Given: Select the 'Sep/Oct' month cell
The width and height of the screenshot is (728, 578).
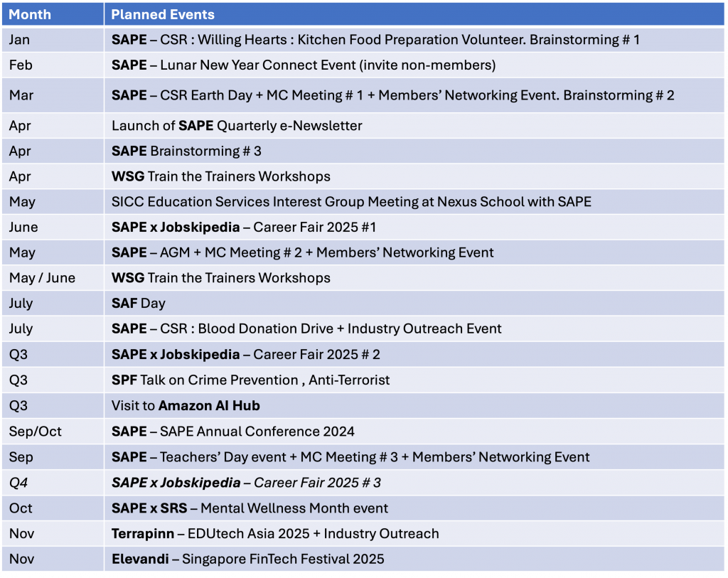Looking at the screenshot, I should [53, 432].
